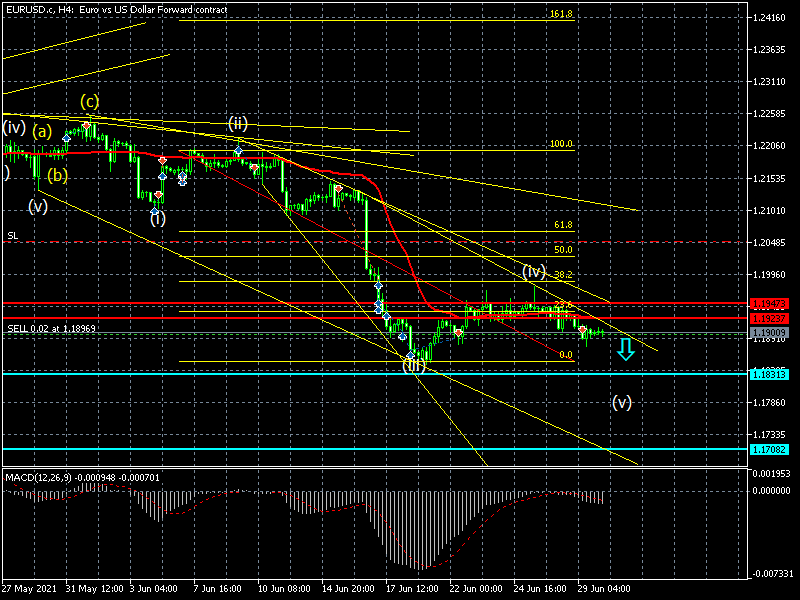Select the (iii) wave label at the low
This screenshot has width=800, height=600.
[413, 366]
